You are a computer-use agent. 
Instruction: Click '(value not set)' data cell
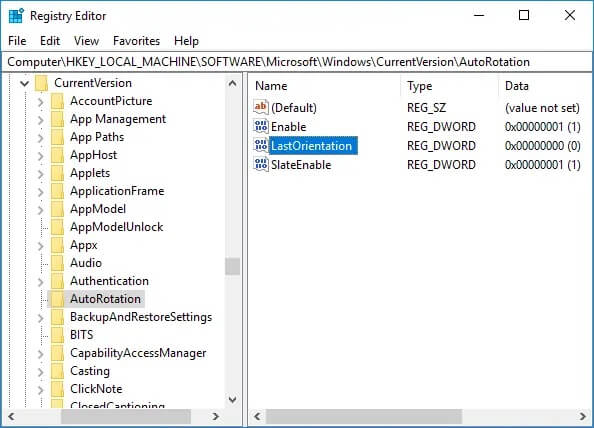(542, 108)
